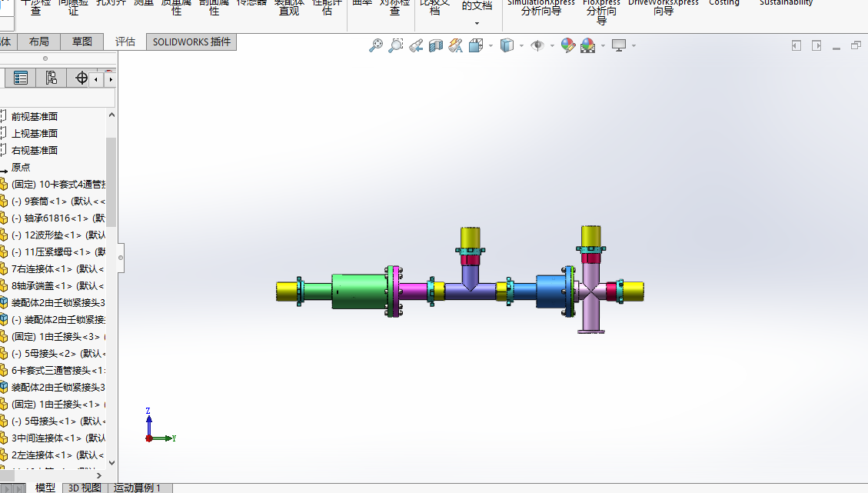
Task: Click the 剖面属性 ribbon command
Action: [x=215, y=7]
